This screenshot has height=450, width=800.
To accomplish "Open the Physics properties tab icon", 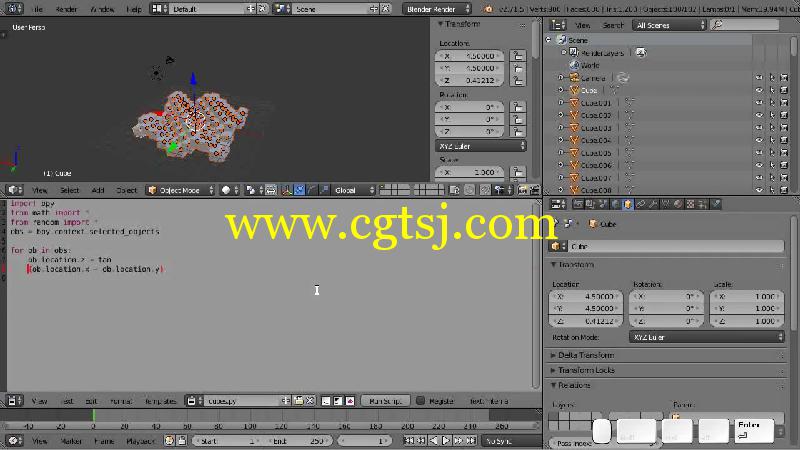I will point(716,204).
